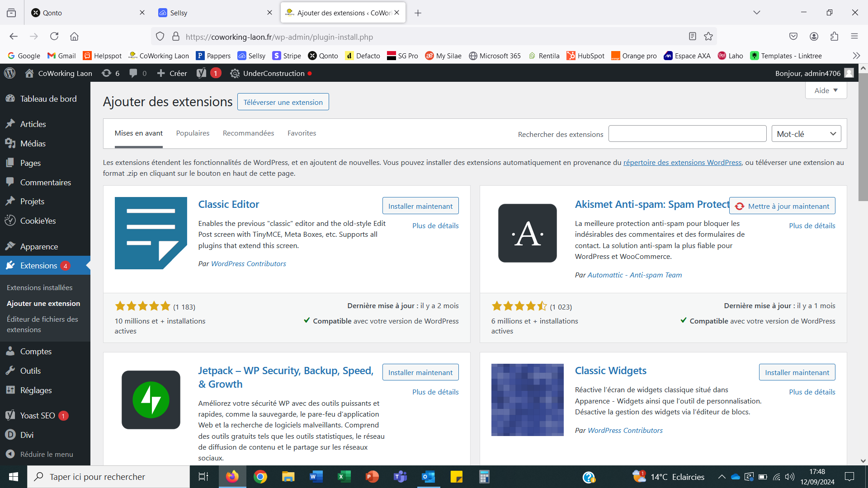Open Plus de détails for Akismet

[812, 225]
